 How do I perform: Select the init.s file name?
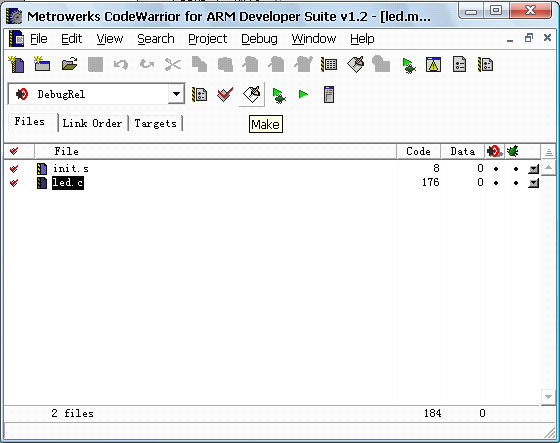point(71,169)
